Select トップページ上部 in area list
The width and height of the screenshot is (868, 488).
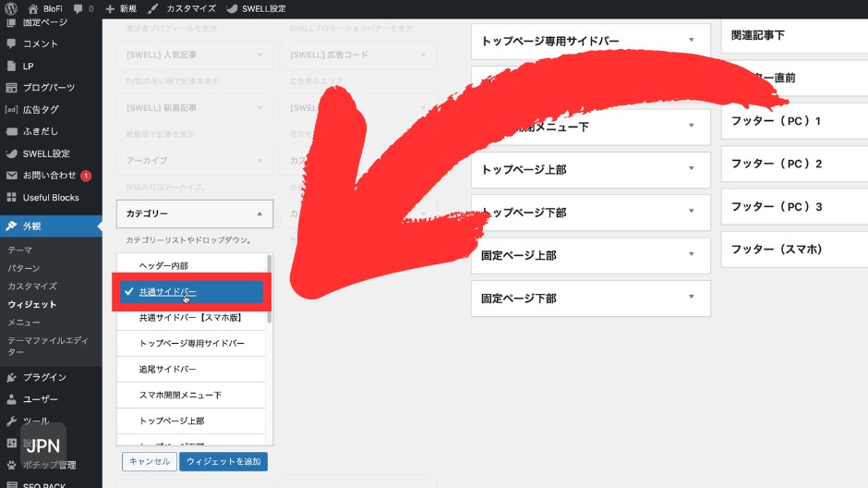coord(191,421)
